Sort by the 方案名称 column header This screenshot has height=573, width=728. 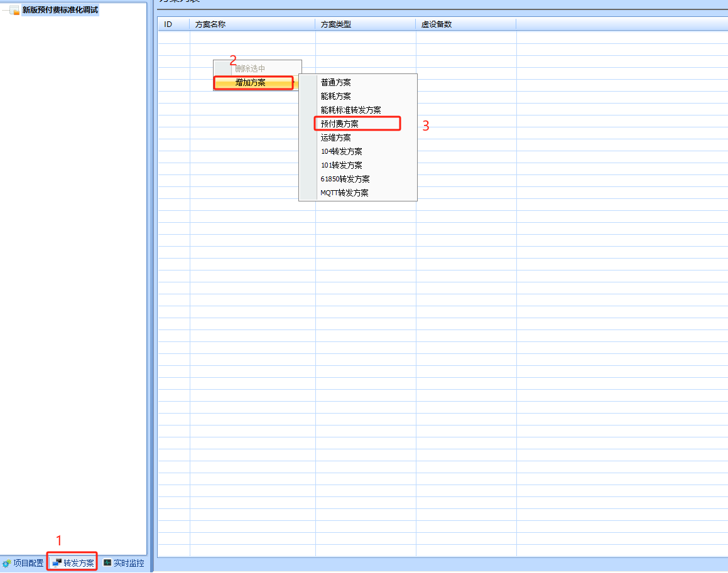tap(210, 24)
